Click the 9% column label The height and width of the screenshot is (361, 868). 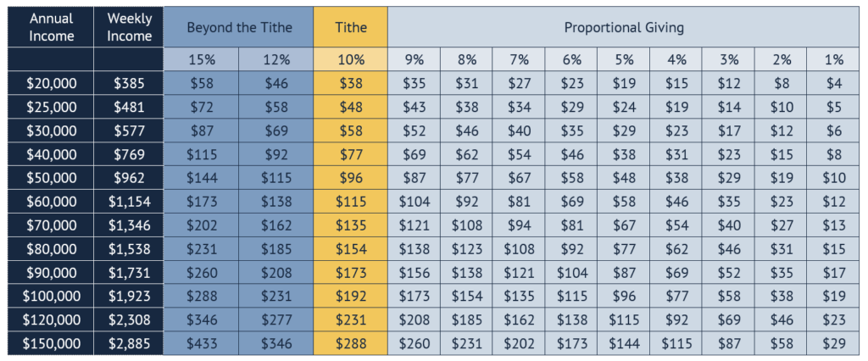(415, 60)
